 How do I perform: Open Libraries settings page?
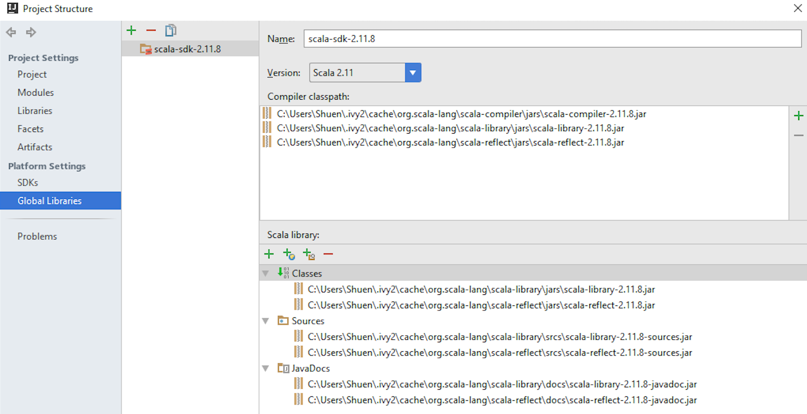34,110
